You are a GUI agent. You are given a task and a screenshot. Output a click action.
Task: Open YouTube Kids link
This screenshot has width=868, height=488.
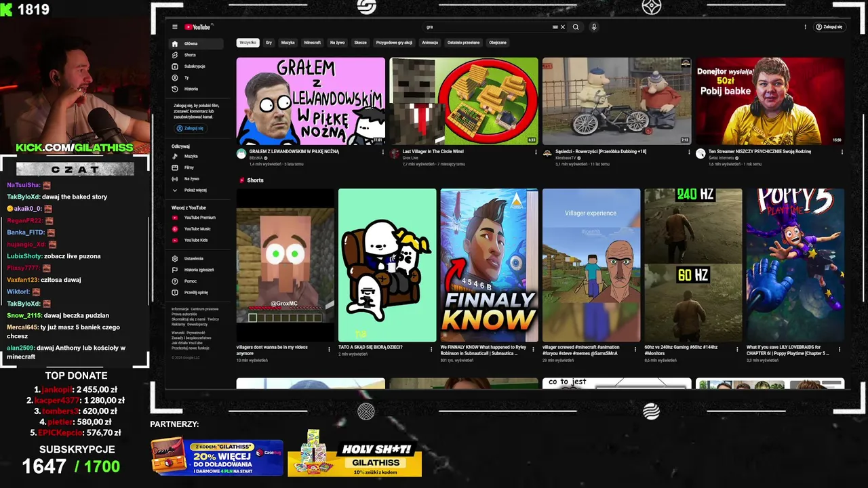click(196, 240)
